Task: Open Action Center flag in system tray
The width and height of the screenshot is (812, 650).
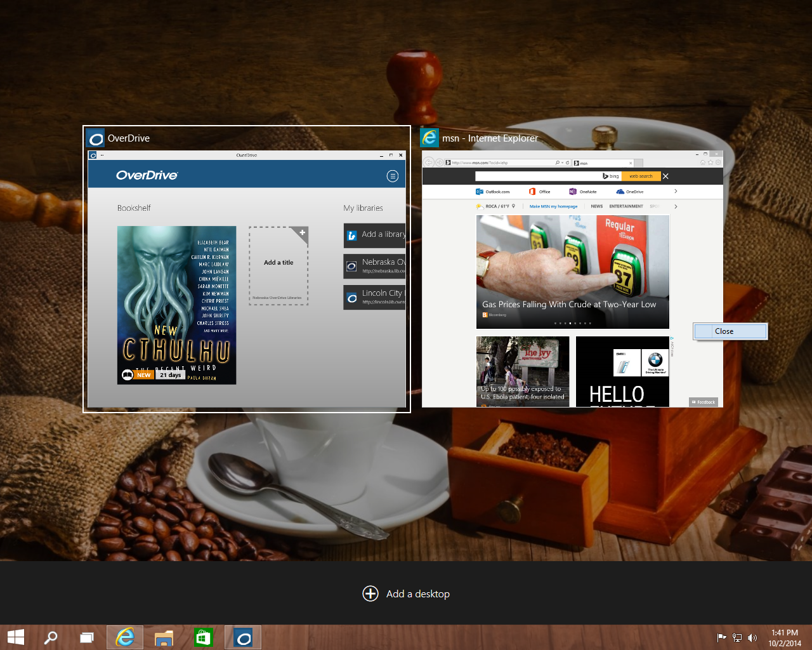Action: click(x=721, y=638)
